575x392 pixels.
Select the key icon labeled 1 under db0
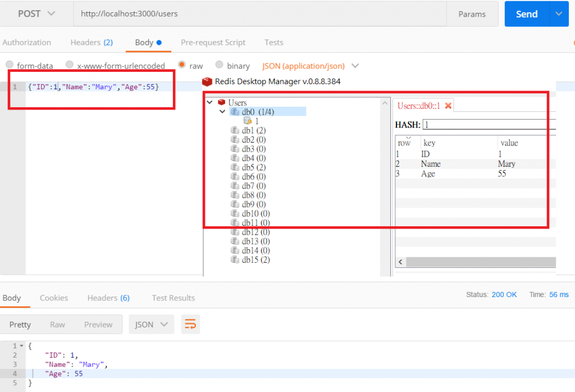pos(248,121)
